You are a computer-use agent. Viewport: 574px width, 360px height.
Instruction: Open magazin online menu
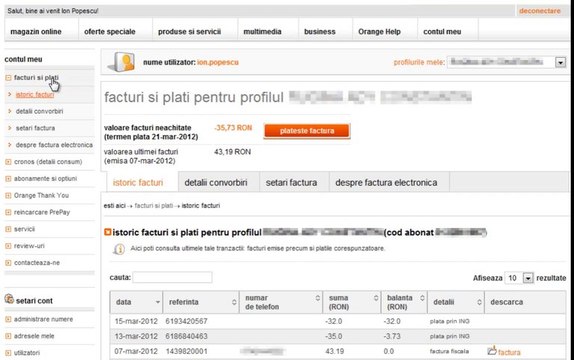coord(36,32)
